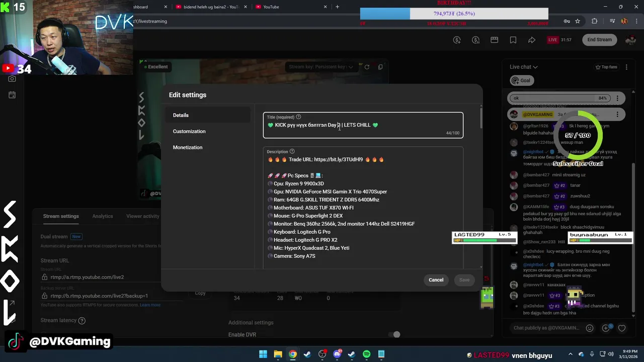The height and width of the screenshot is (362, 644).
Task: Open Discord from the taskbar
Action: coord(337,354)
